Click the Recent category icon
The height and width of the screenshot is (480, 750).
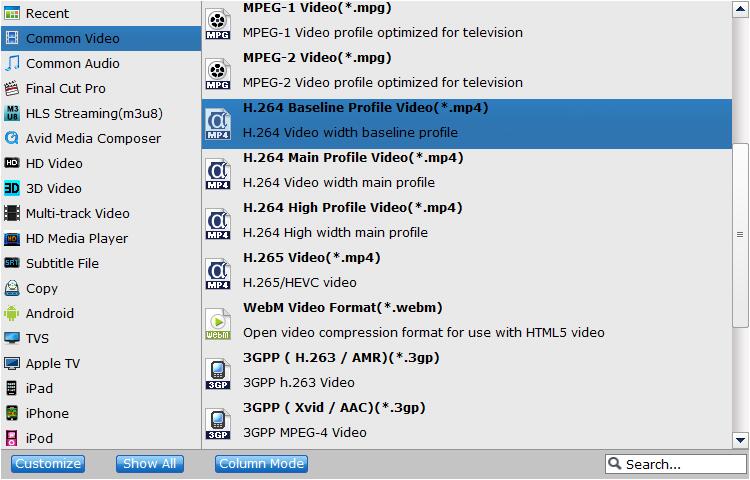pos(11,13)
